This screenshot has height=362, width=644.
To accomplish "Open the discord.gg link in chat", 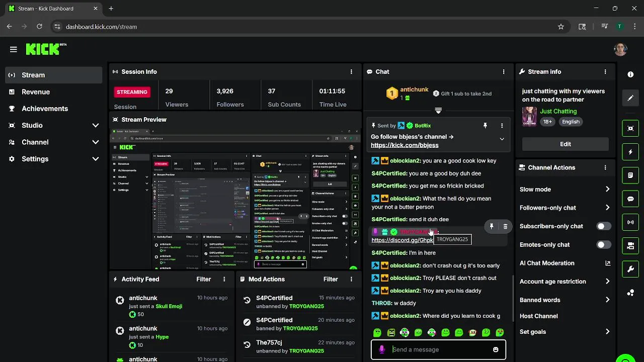I will [x=402, y=240].
